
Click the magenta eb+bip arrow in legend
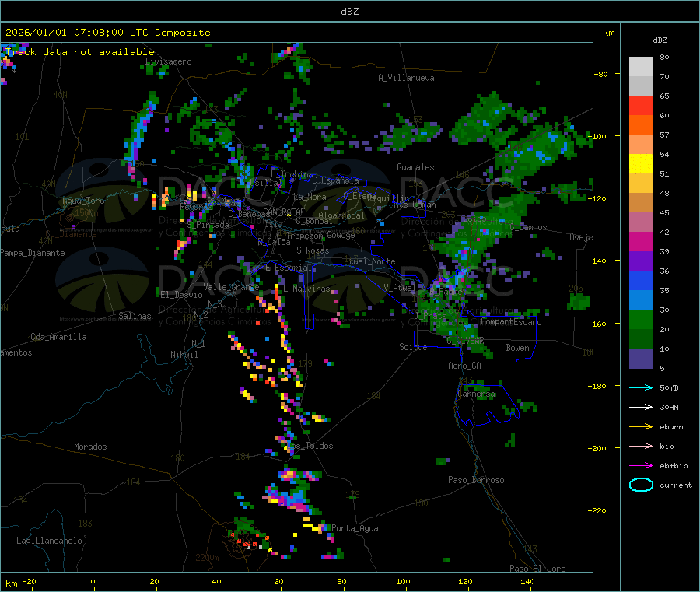641,466
